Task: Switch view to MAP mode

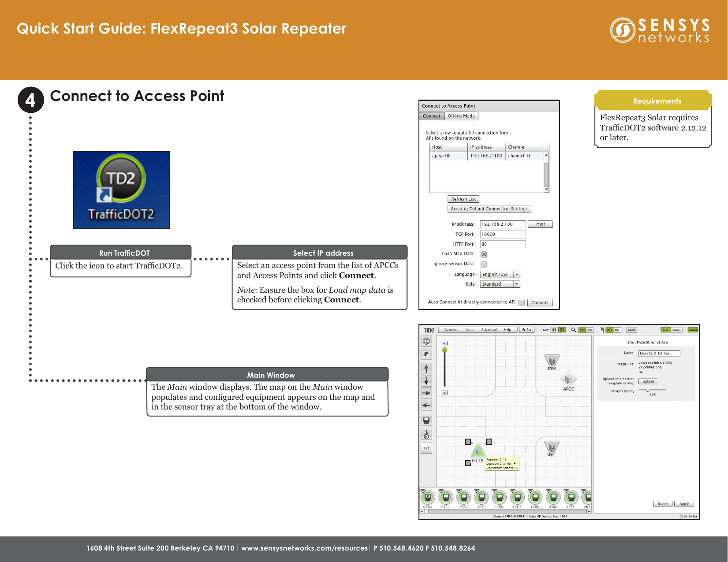Action: coord(666,330)
